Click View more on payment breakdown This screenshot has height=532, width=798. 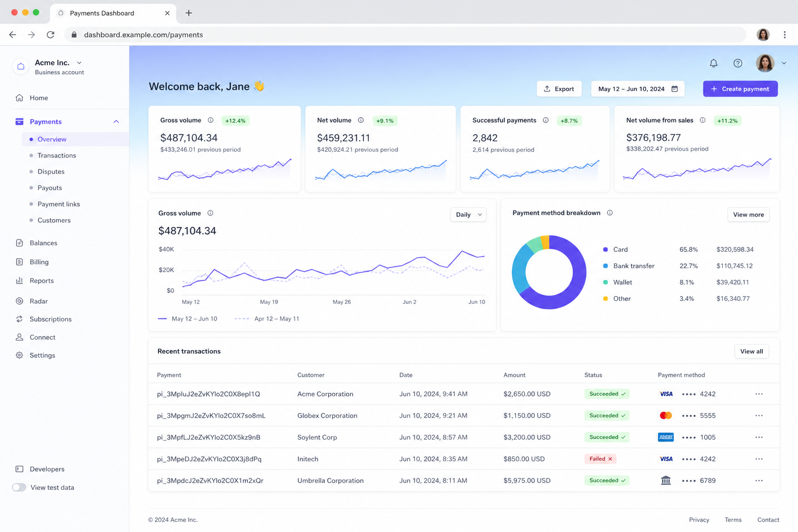(x=748, y=215)
